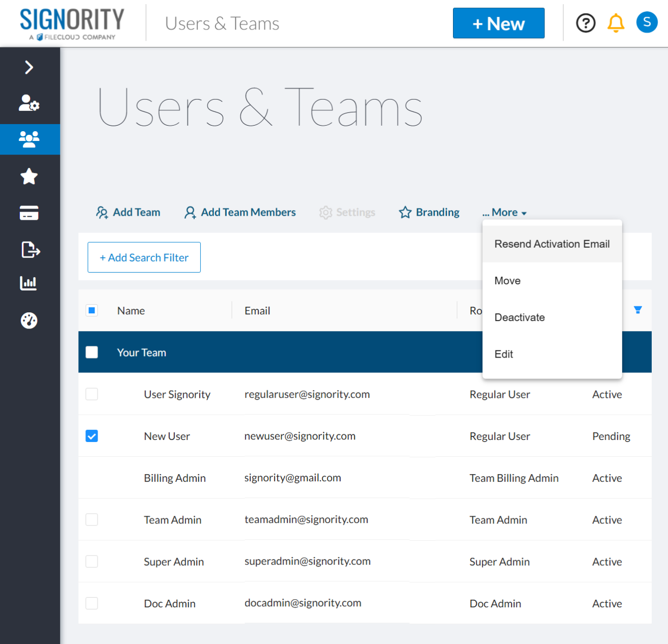Click the Your Team row label
The height and width of the screenshot is (644, 668).
(x=141, y=353)
